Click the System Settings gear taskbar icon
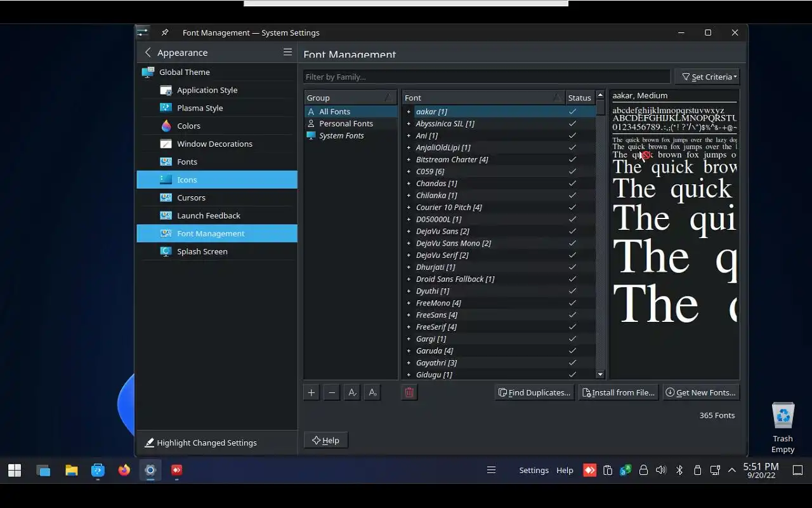812x508 pixels. point(150,471)
